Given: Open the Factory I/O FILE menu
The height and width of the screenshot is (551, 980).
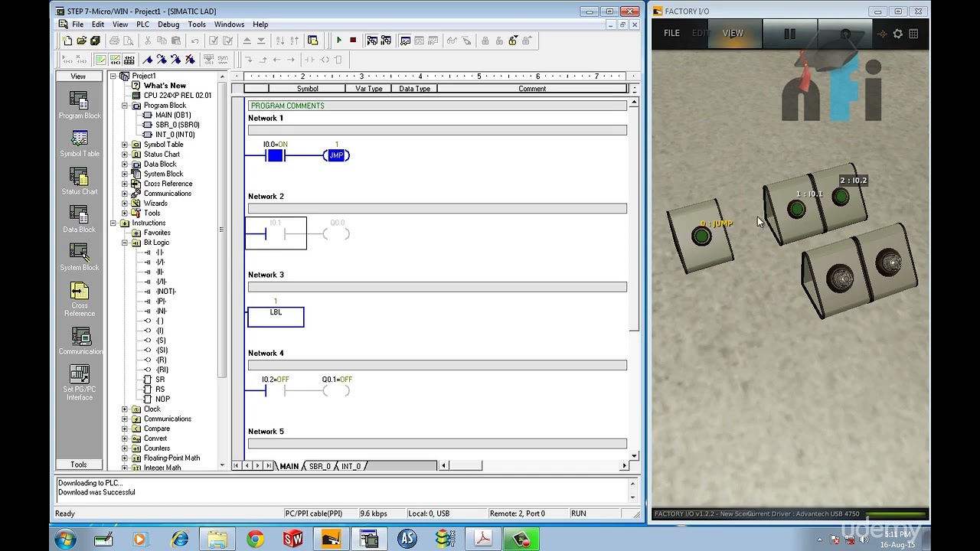Looking at the screenshot, I should click(x=671, y=34).
